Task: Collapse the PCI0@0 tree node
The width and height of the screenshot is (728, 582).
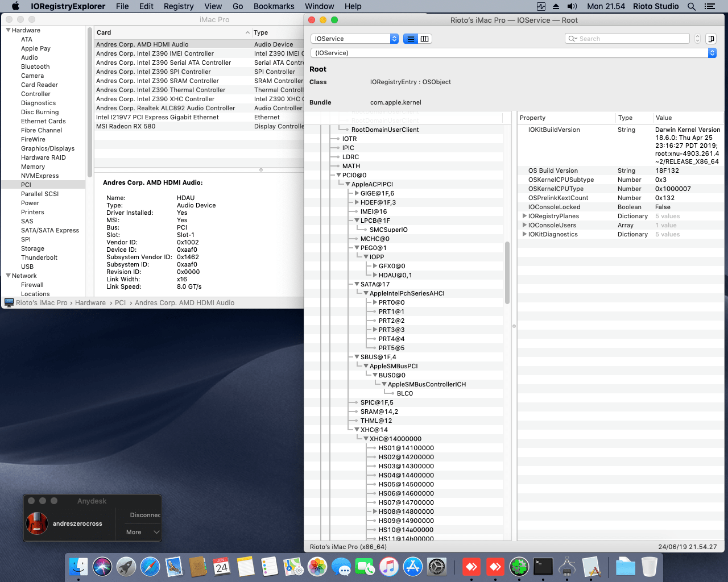Action: 339,175
